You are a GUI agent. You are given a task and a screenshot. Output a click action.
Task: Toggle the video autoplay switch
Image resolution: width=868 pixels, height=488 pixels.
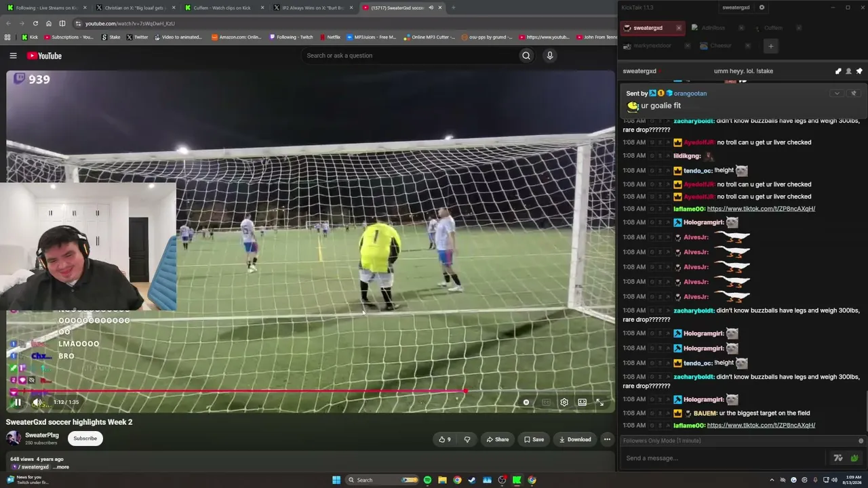pos(526,402)
